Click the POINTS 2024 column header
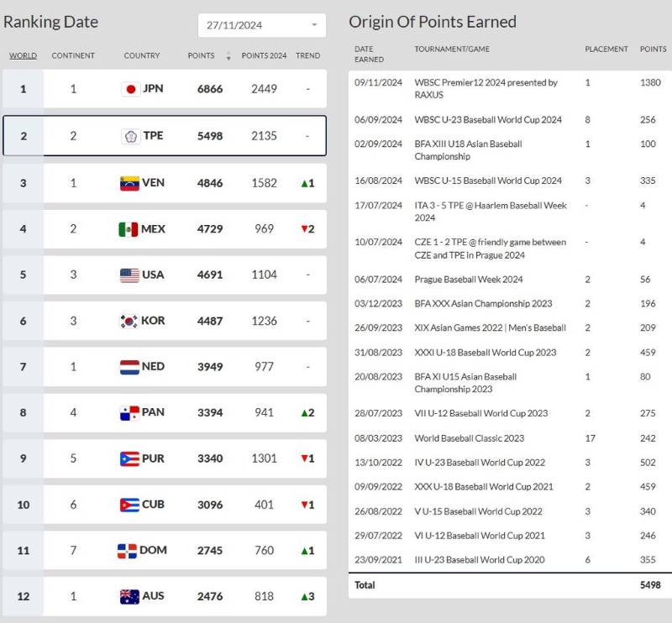The image size is (672, 623). (x=264, y=56)
